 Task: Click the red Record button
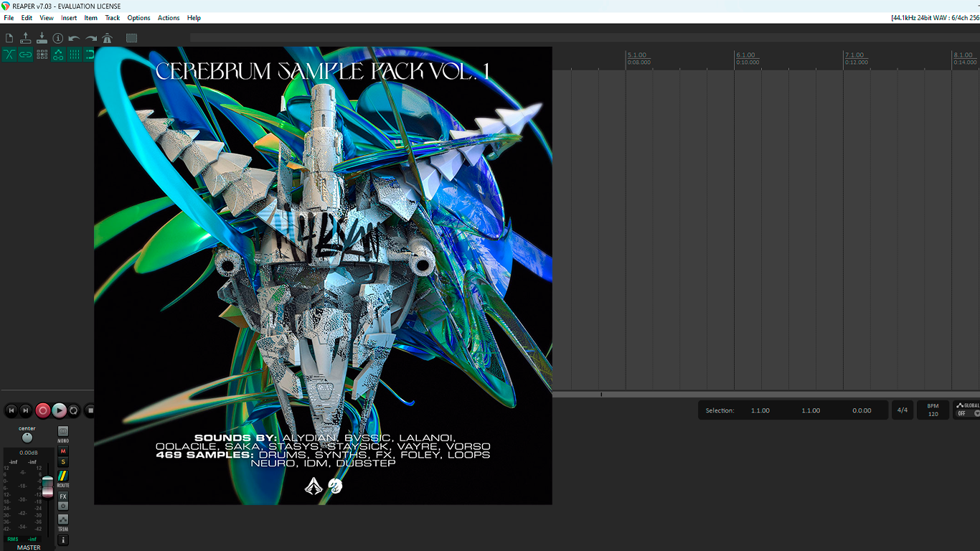43,410
